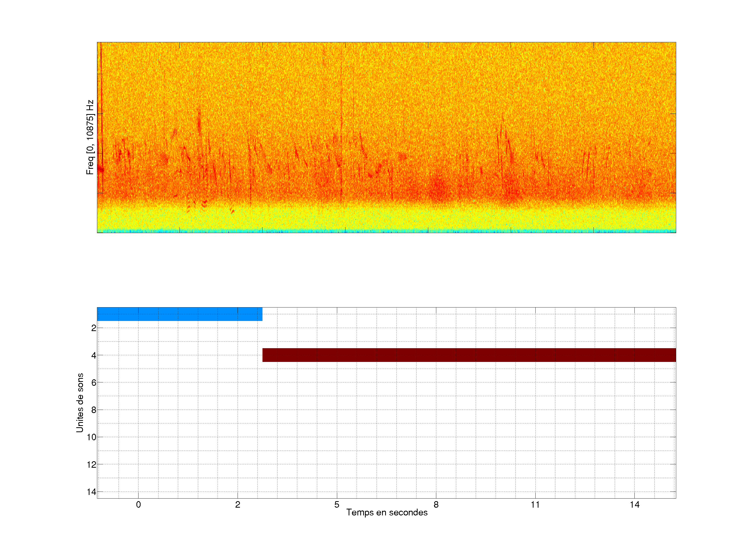Viewport: 747px width, 560px height.
Task: Click the y-axis tick label '12'
Action: (92, 465)
